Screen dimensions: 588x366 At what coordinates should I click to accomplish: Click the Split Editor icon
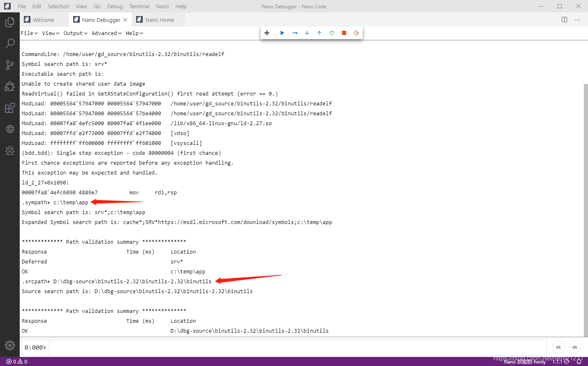coord(565,20)
